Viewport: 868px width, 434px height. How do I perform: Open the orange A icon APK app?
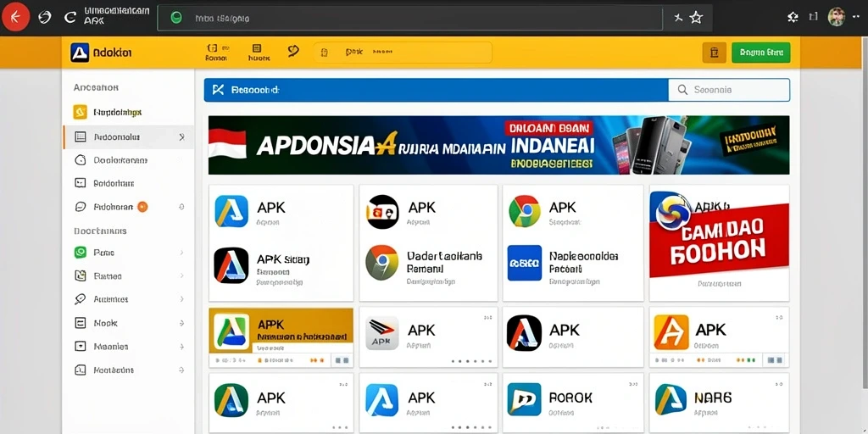point(671,332)
